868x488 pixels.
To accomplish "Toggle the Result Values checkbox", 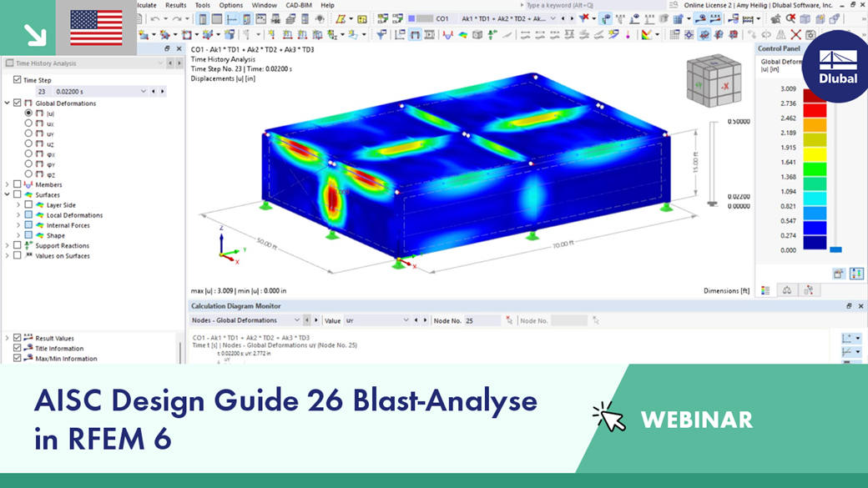I will [x=18, y=338].
